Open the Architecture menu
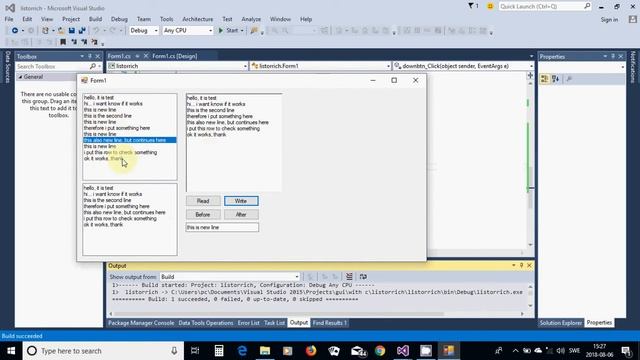This screenshot has width=640, height=360. click(198, 19)
